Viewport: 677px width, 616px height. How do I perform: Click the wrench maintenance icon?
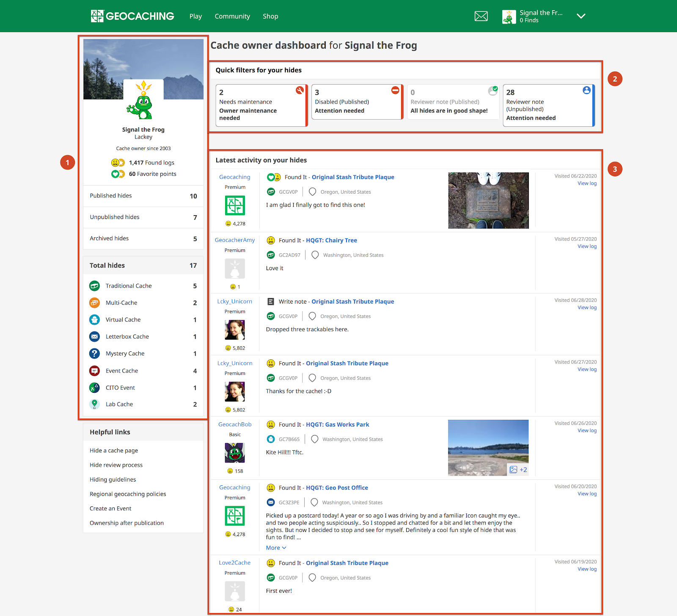(x=300, y=90)
